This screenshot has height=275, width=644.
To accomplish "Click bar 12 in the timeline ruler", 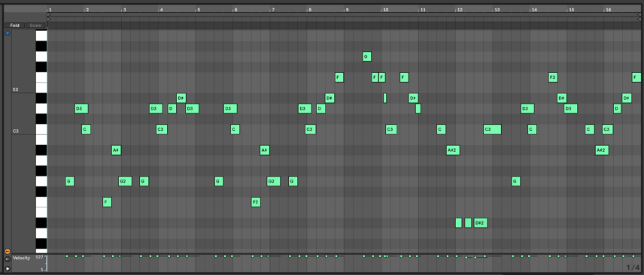I will click(x=459, y=10).
